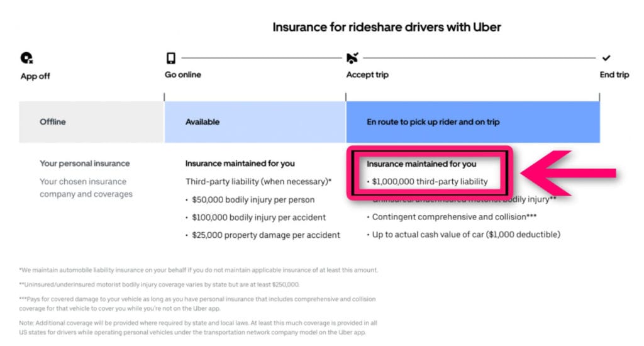This screenshot has height=346, width=644.
Task: Select the gray Offline status bar
Action: 91,122
